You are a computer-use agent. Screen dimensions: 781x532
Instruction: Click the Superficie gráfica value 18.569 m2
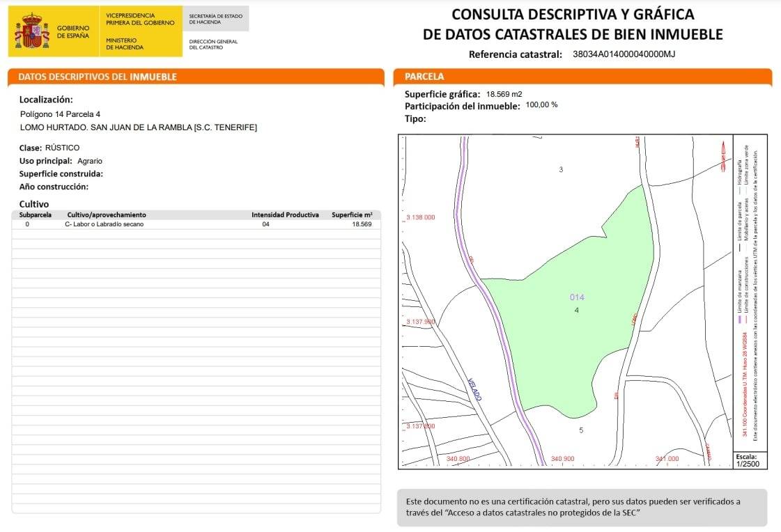pos(504,94)
